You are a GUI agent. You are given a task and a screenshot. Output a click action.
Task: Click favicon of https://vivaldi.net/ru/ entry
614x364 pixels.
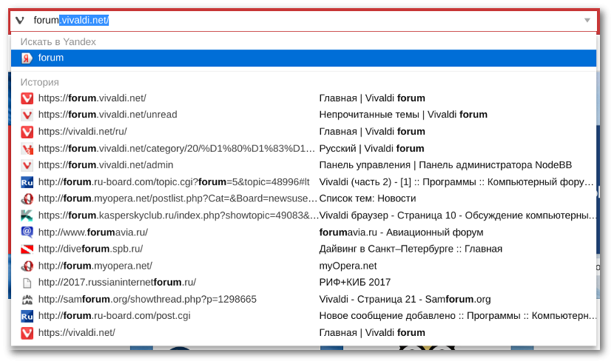(x=27, y=132)
